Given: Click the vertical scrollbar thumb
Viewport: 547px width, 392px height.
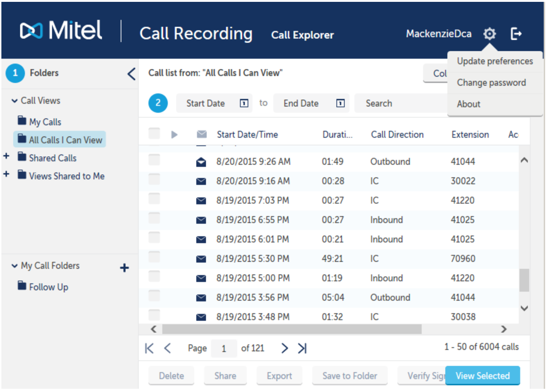Looking at the screenshot, I should [524, 280].
